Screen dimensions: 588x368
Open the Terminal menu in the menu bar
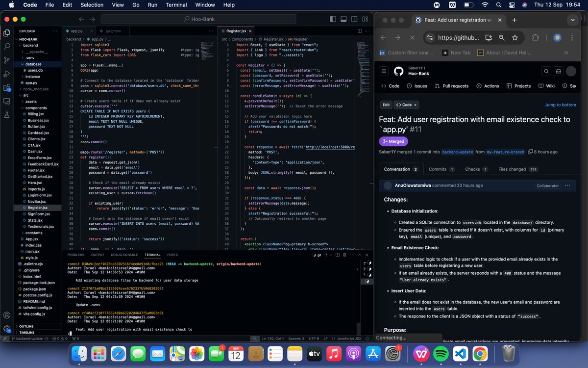(x=176, y=5)
